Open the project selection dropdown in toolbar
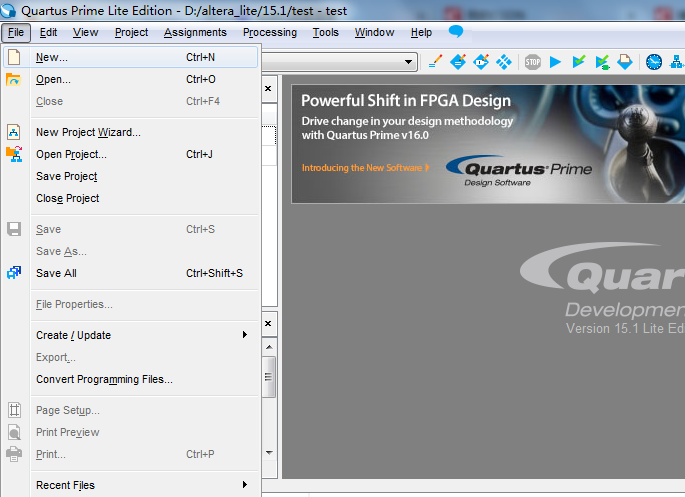Viewport: 685px width, 497px height. (x=409, y=62)
